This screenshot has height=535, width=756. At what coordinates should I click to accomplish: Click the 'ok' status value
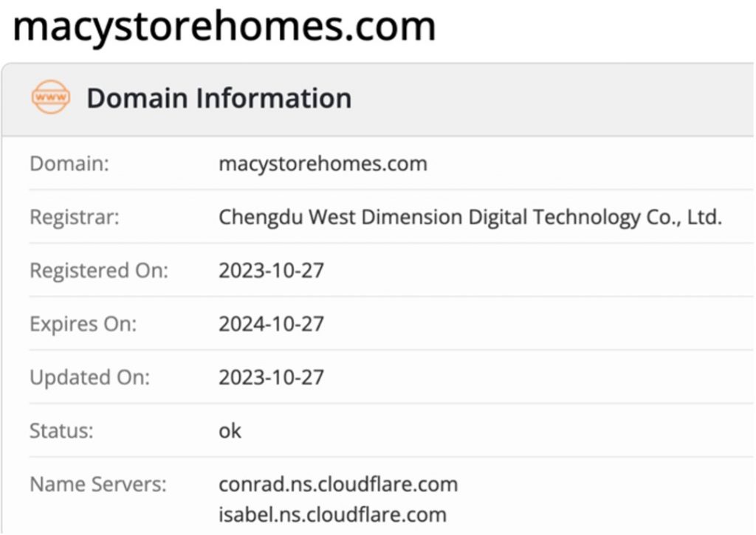coord(230,430)
